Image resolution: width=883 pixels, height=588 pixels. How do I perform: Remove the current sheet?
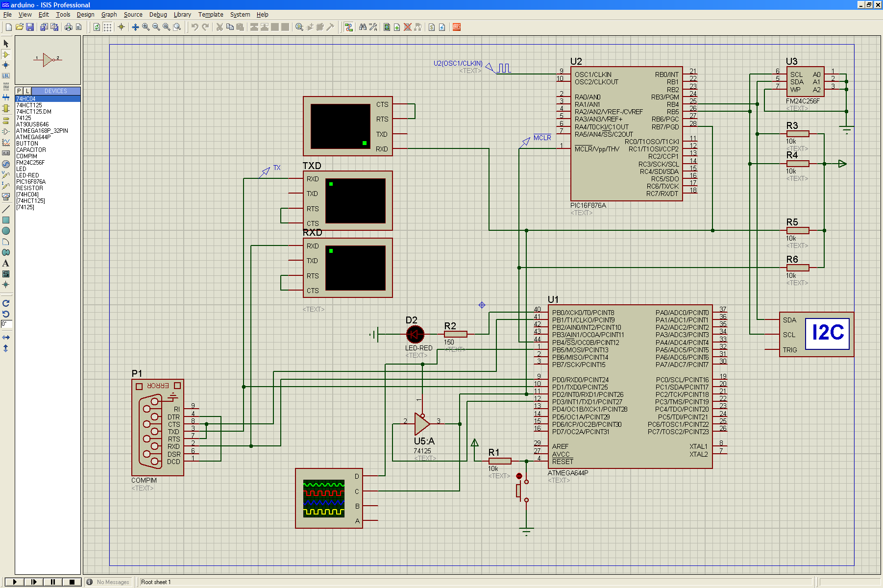pyautogui.click(x=408, y=27)
